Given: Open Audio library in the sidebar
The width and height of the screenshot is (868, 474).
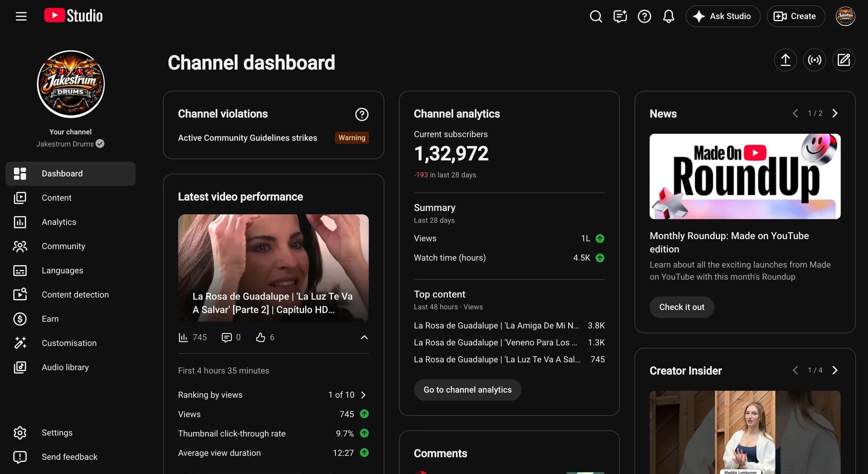Looking at the screenshot, I should point(71,367).
